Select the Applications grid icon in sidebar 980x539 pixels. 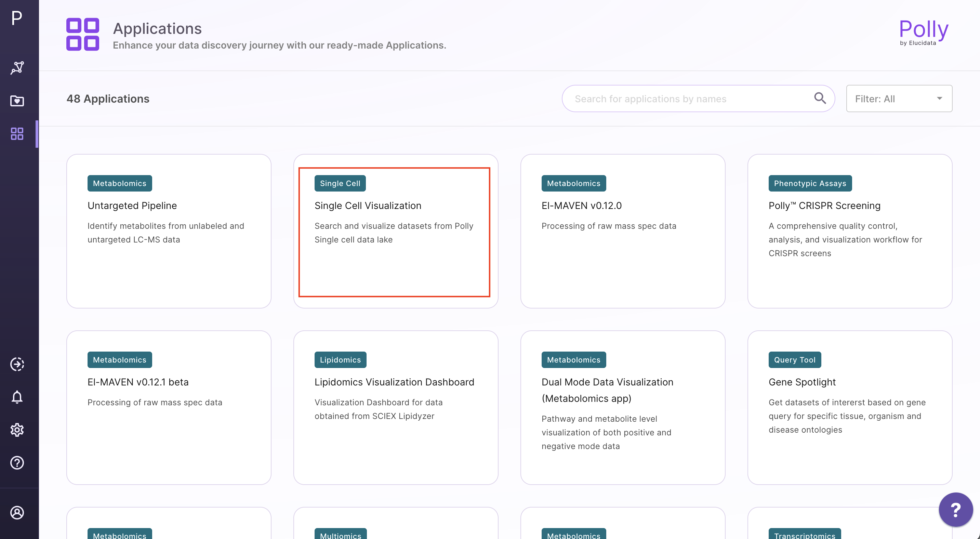pos(17,133)
